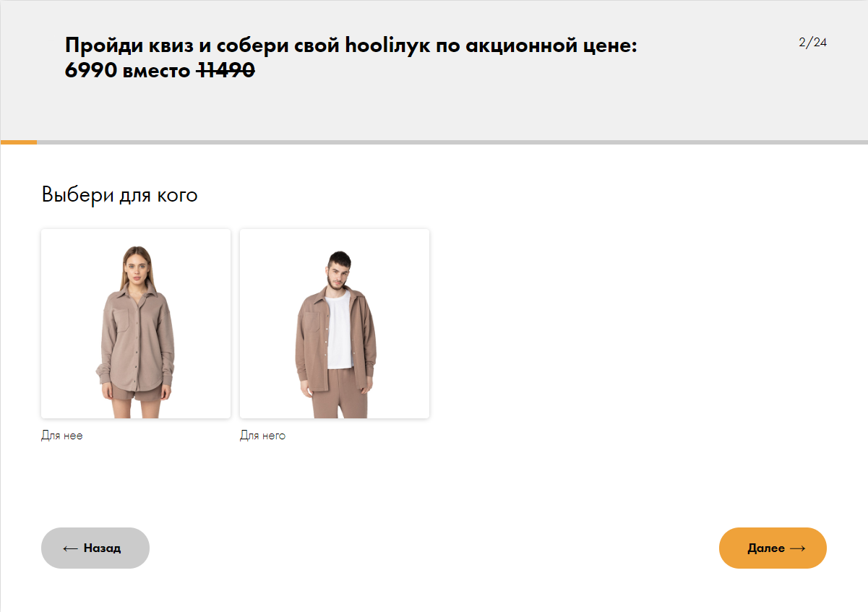Click the 6990 promo price text
Image resolution: width=868 pixels, height=612 pixels.
tap(90, 70)
